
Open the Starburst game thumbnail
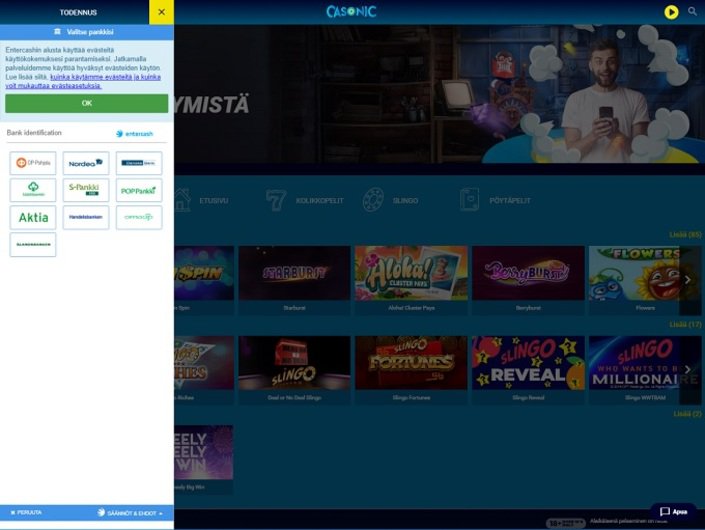click(x=294, y=273)
